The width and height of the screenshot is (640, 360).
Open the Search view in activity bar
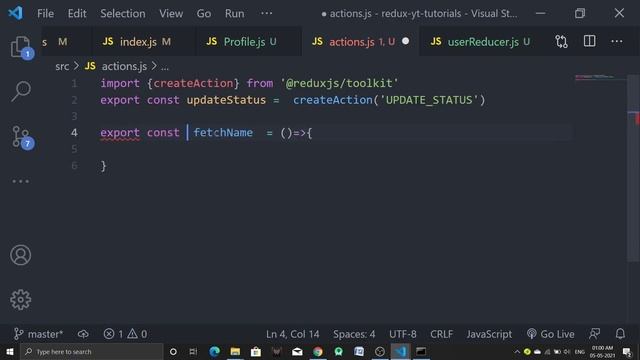click(x=20, y=91)
